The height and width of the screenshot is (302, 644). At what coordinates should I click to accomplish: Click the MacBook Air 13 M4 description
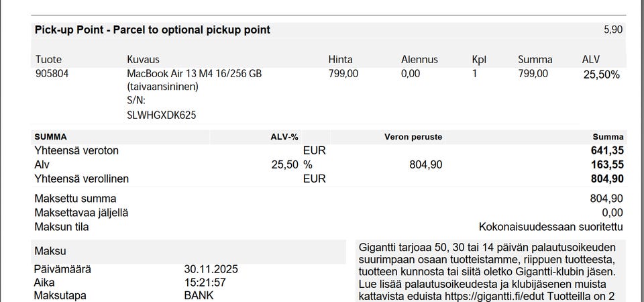194,74
